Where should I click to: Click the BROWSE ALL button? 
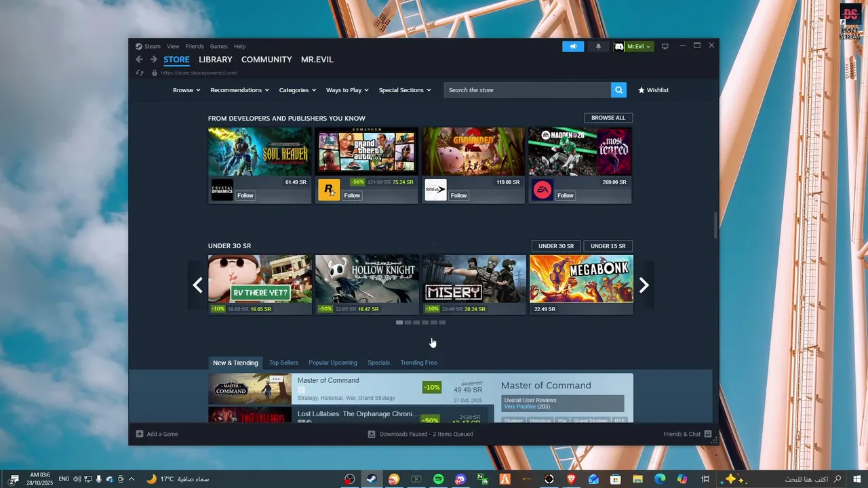608,118
